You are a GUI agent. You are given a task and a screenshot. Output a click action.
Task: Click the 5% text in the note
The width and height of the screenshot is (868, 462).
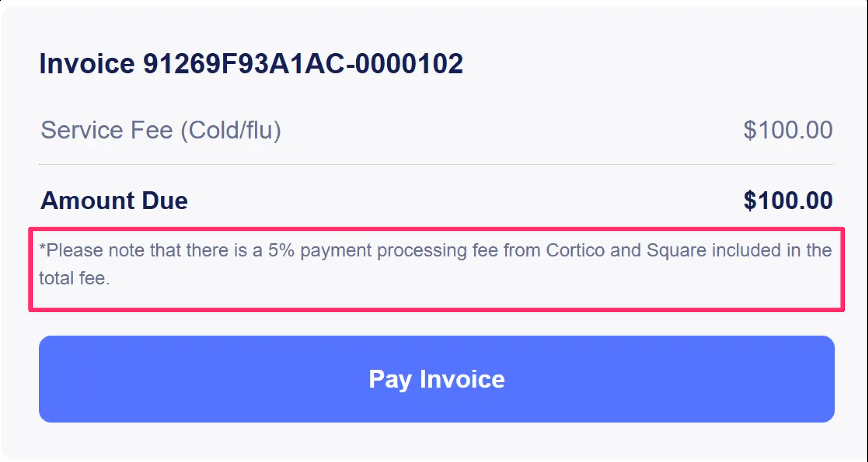coord(281,251)
